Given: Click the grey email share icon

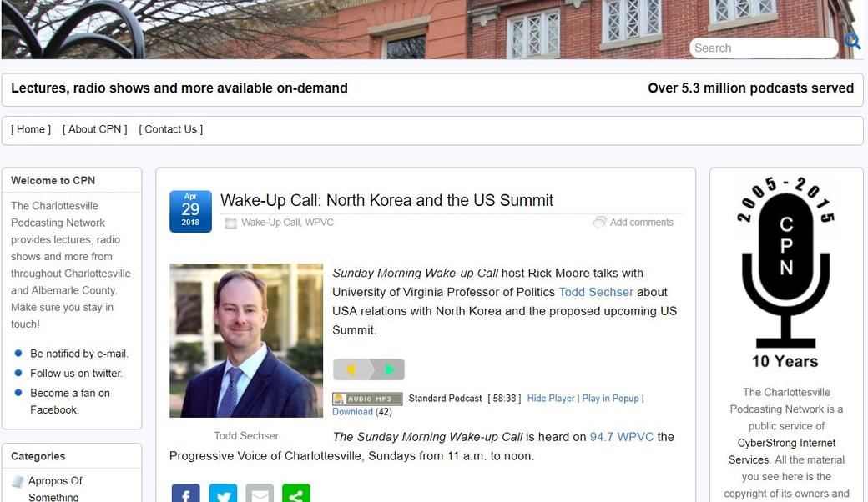Looking at the screenshot, I should click(260, 493).
